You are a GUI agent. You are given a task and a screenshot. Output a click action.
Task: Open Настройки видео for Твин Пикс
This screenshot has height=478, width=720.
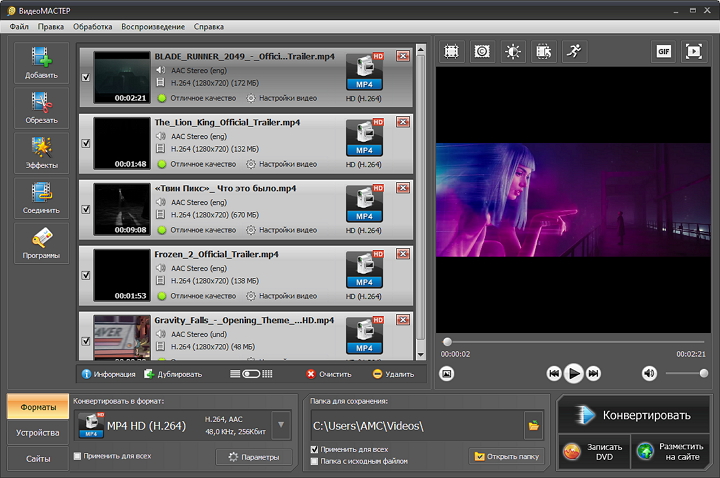tap(282, 230)
